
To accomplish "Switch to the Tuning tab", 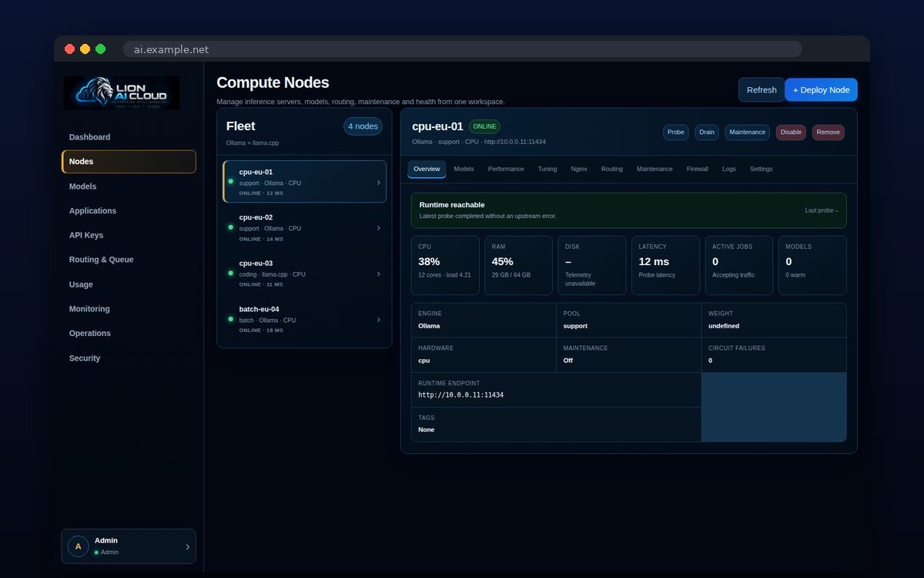I will [547, 169].
